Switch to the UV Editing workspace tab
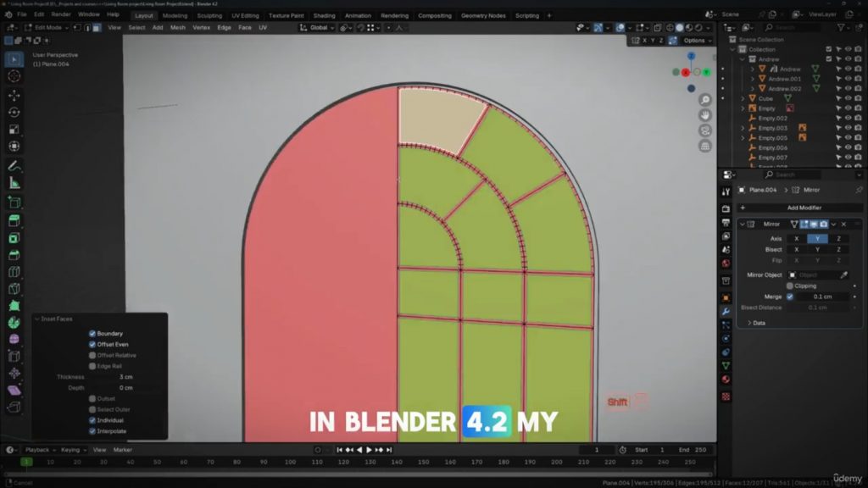 (x=245, y=15)
